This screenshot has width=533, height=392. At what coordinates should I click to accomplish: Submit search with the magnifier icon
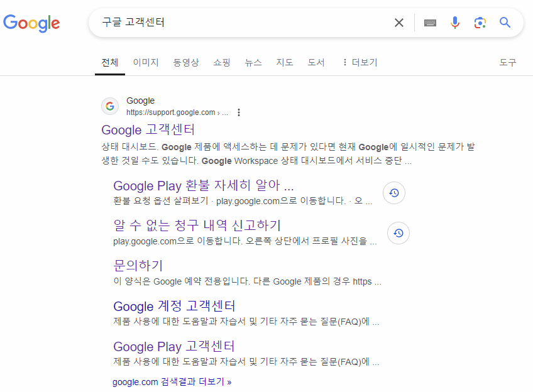[505, 23]
